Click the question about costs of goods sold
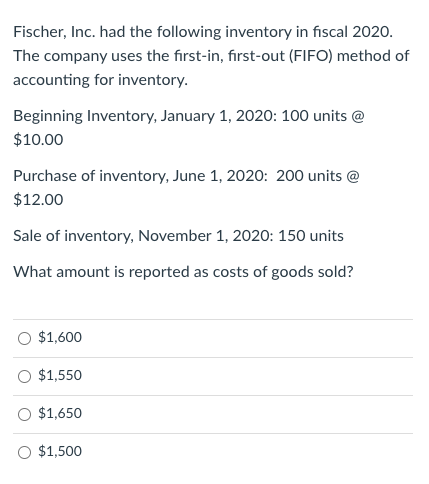Screen dimensions: 429x484 point(183,272)
